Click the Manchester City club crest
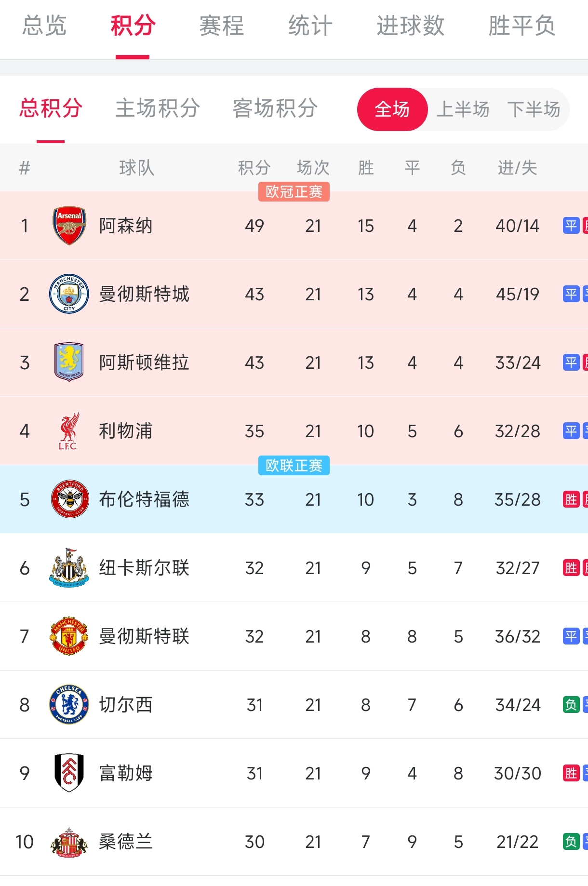 [69, 294]
